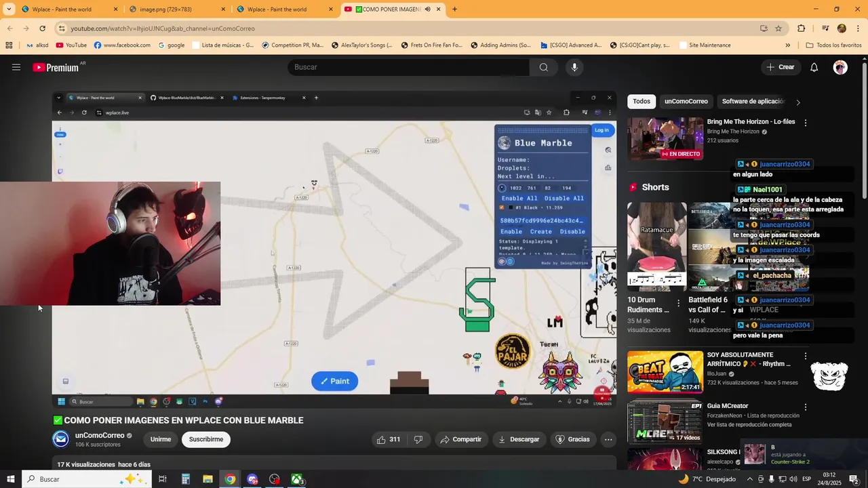868x488 pixels.
Task: Open the Guia MCreator playlist thumbnail
Action: pyautogui.click(x=665, y=422)
